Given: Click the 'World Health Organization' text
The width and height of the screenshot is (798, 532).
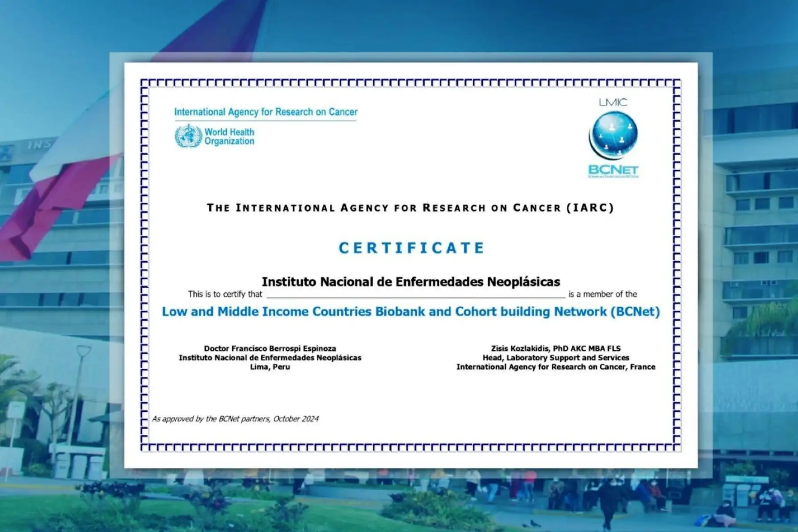Looking at the screenshot, I should pos(229,137).
